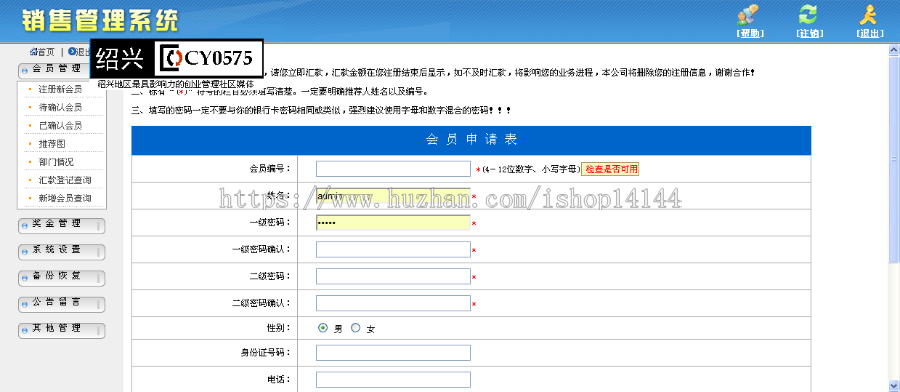Image resolution: width=900 pixels, height=392 pixels.
Task: Click the 退出 text link in header
Action: 870,33
